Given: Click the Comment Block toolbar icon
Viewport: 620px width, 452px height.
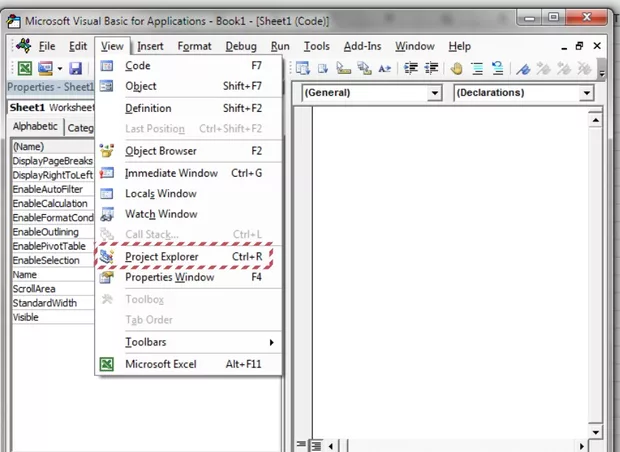Looking at the screenshot, I should pos(477,68).
